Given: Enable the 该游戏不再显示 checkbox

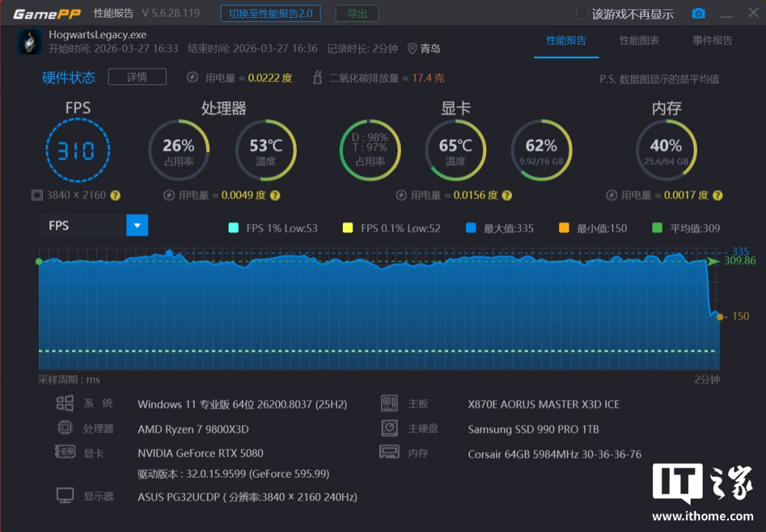Looking at the screenshot, I should [x=582, y=13].
